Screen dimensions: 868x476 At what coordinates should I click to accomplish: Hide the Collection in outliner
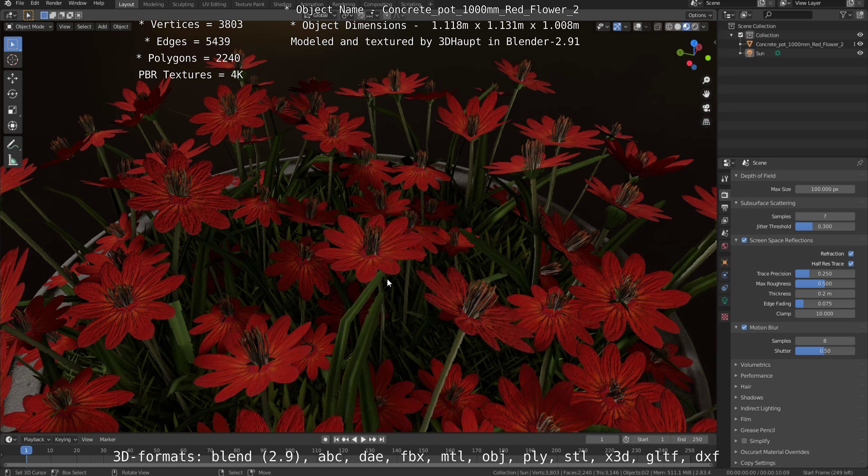point(860,35)
